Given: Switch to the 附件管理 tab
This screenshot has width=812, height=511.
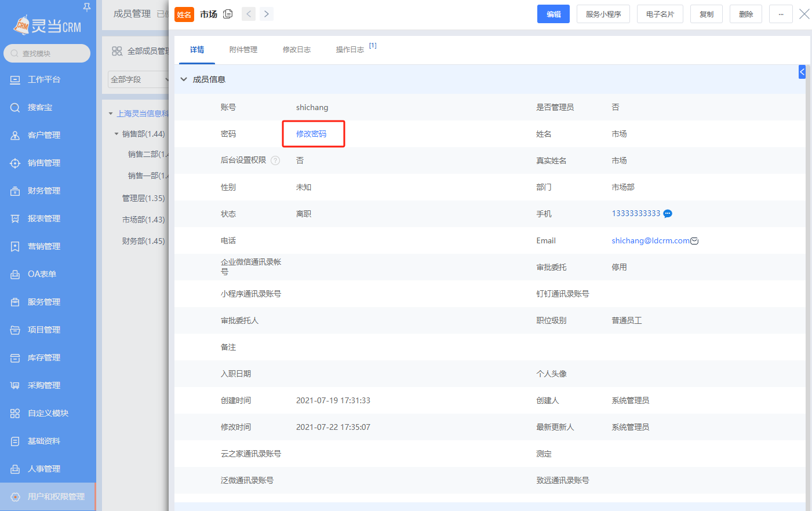Looking at the screenshot, I should pos(243,50).
